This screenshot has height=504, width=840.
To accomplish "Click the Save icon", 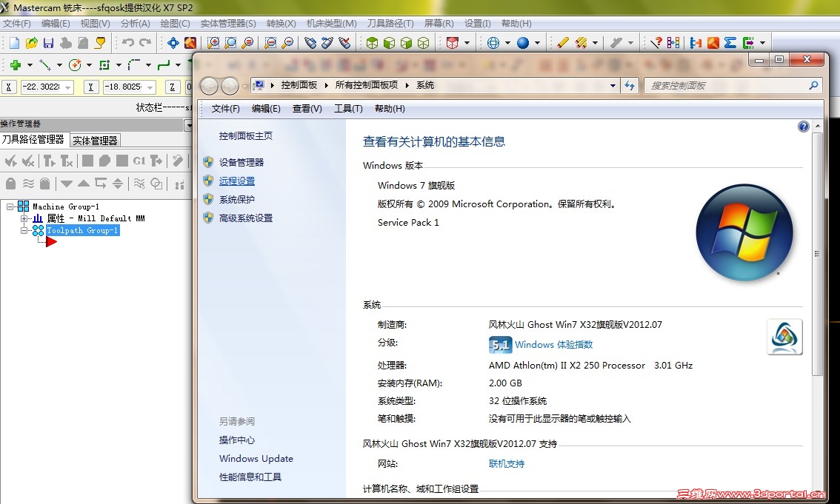I will point(48,43).
